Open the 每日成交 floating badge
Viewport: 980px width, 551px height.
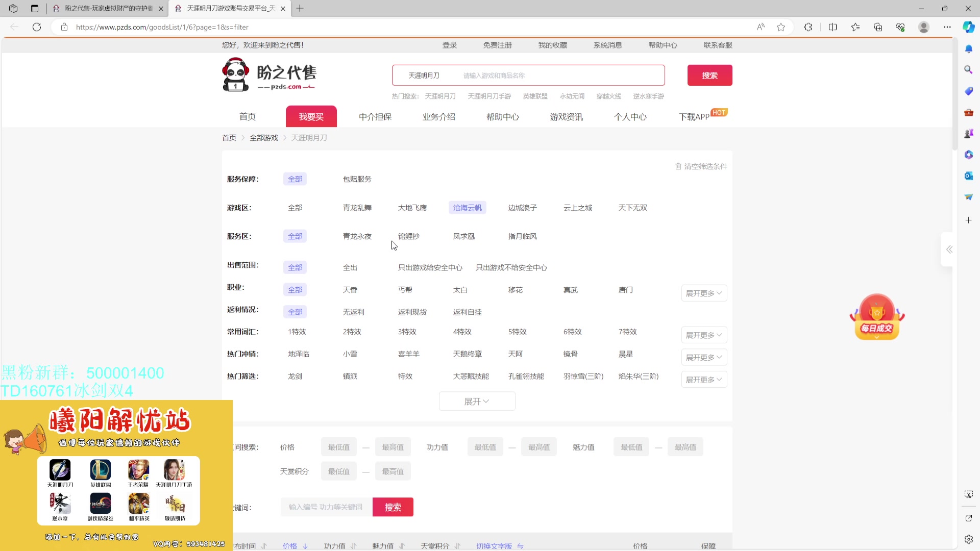pyautogui.click(x=876, y=316)
